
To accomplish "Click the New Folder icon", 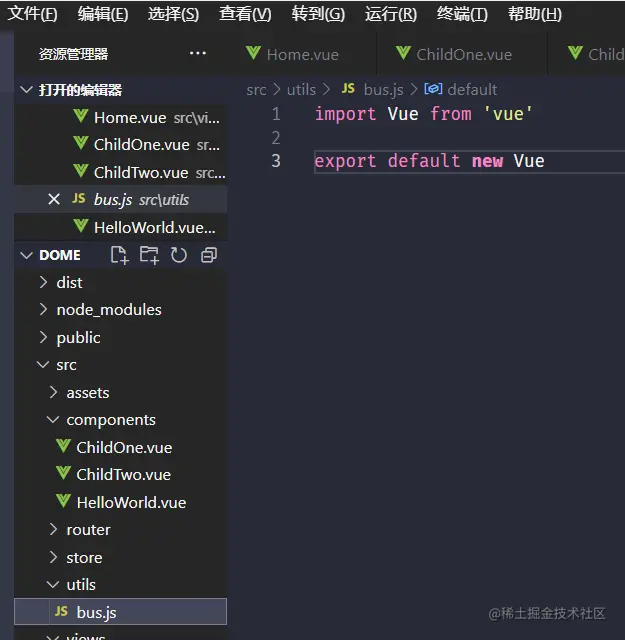I will [x=149, y=255].
